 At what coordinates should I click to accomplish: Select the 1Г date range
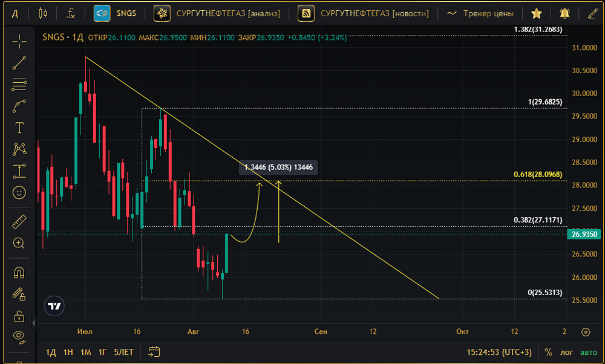[102, 352]
